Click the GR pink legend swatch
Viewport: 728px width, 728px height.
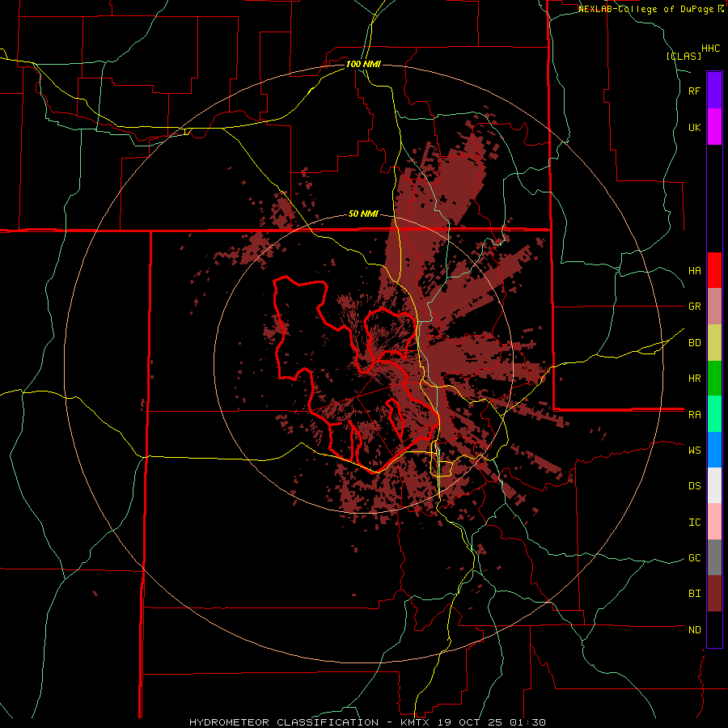[714, 307]
